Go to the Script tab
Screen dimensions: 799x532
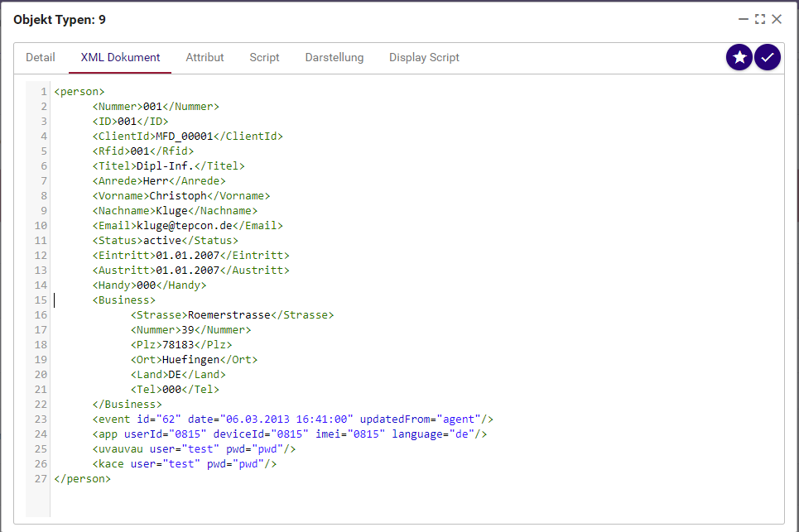pyautogui.click(x=264, y=58)
